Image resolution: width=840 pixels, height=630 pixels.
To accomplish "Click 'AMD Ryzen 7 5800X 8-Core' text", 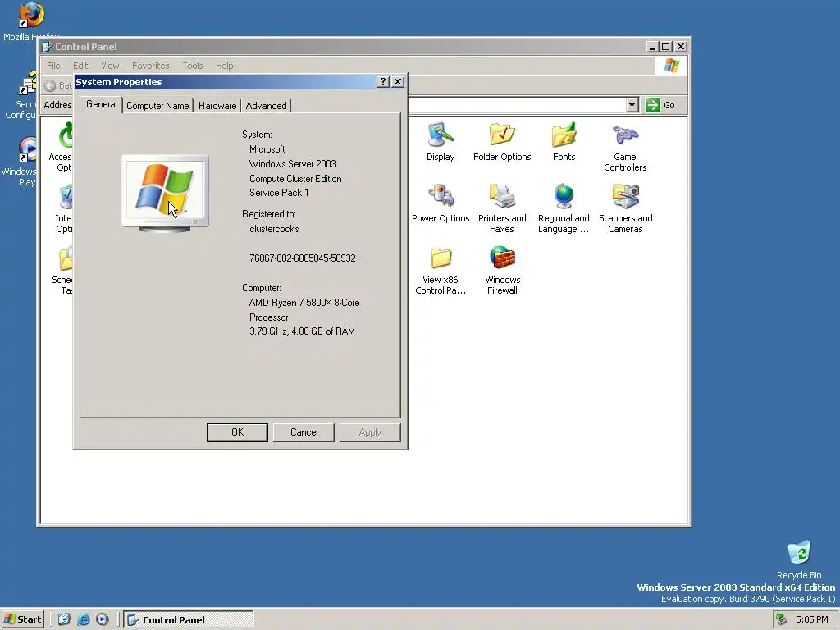I will (x=304, y=303).
